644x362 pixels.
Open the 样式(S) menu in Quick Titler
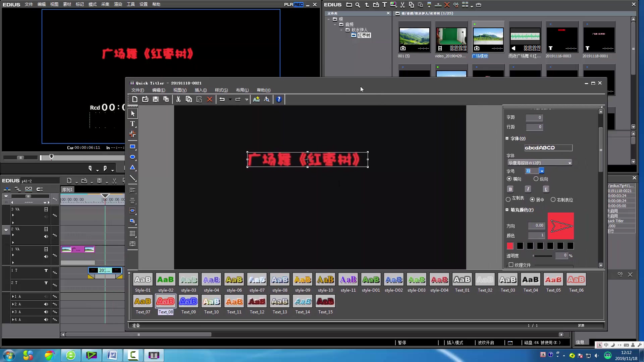point(221,90)
